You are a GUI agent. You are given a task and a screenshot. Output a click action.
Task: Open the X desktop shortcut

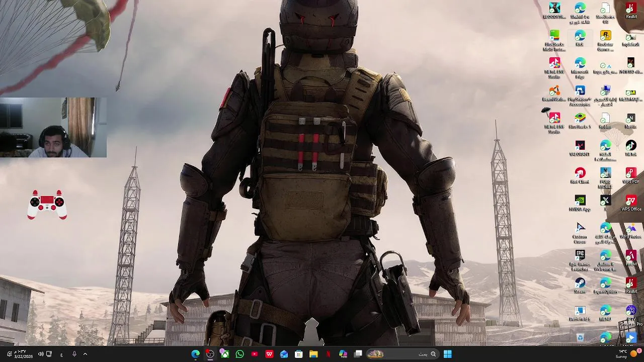[x=605, y=203]
